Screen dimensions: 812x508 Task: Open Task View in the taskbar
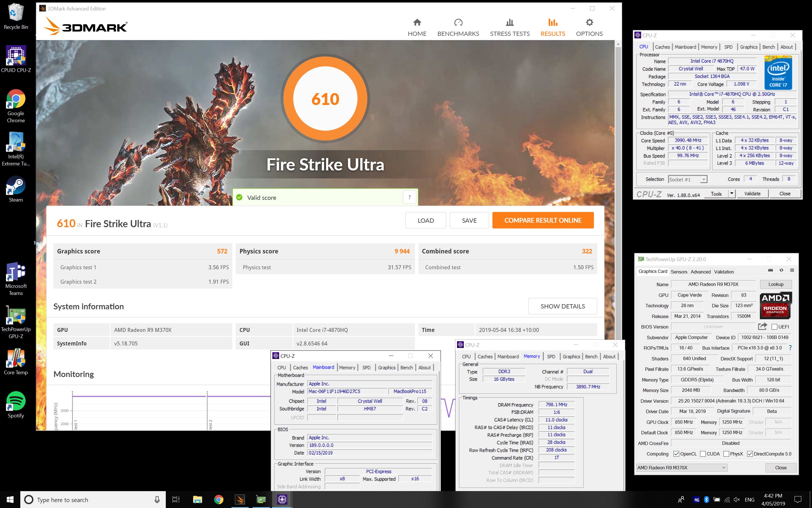pos(176,500)
